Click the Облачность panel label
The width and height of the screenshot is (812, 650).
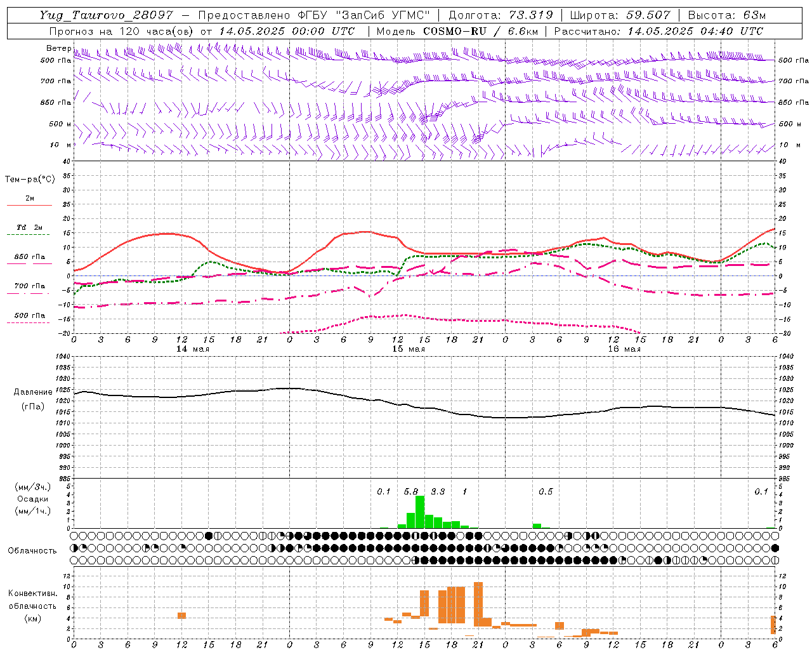[x=32, y=550]
